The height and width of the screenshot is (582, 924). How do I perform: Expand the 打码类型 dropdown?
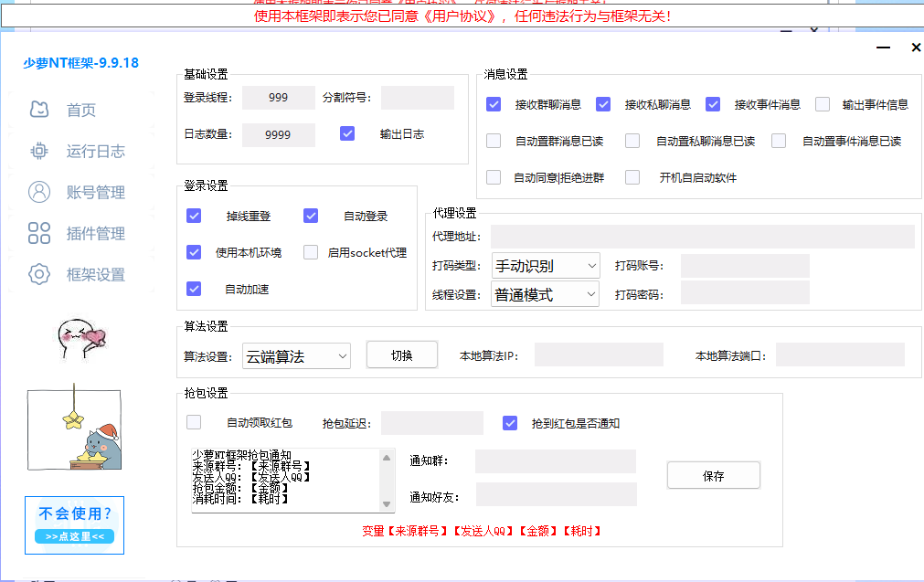tap(546, 267)
